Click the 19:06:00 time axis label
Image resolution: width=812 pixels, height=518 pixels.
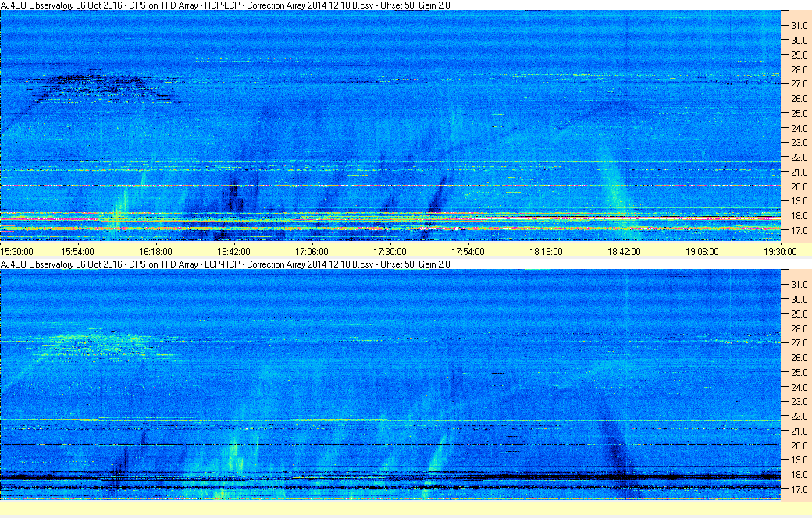tap(702, 251)
